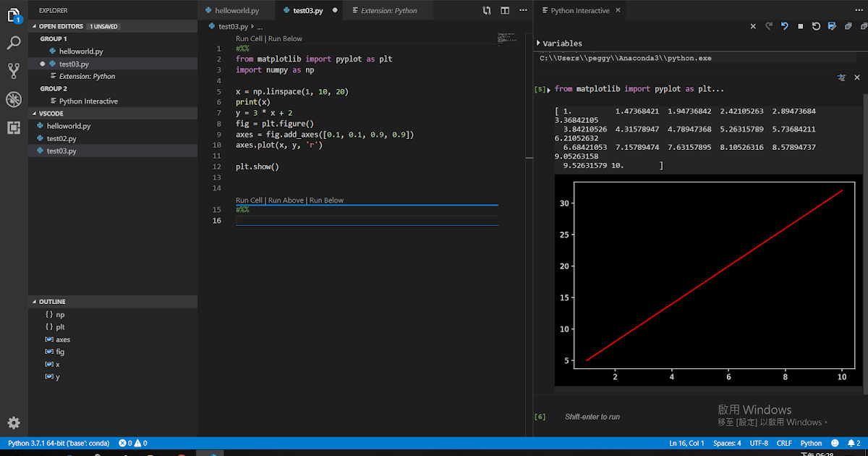Collapse the Open Editors section
The height and width of the screenshot is (456, 868).
pos(112,26)
